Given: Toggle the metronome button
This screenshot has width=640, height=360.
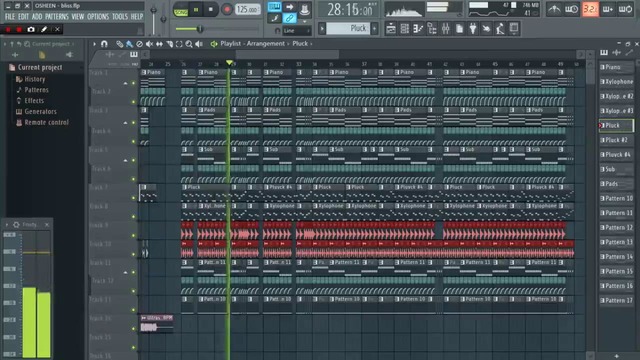Looking at the screenshot, I should [554, 9].
